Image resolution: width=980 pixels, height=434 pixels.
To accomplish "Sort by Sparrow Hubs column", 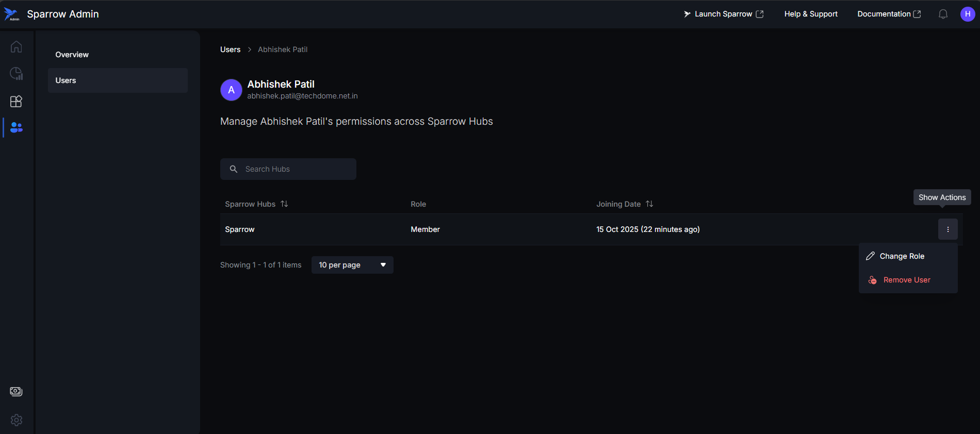I will click(284, 204).
